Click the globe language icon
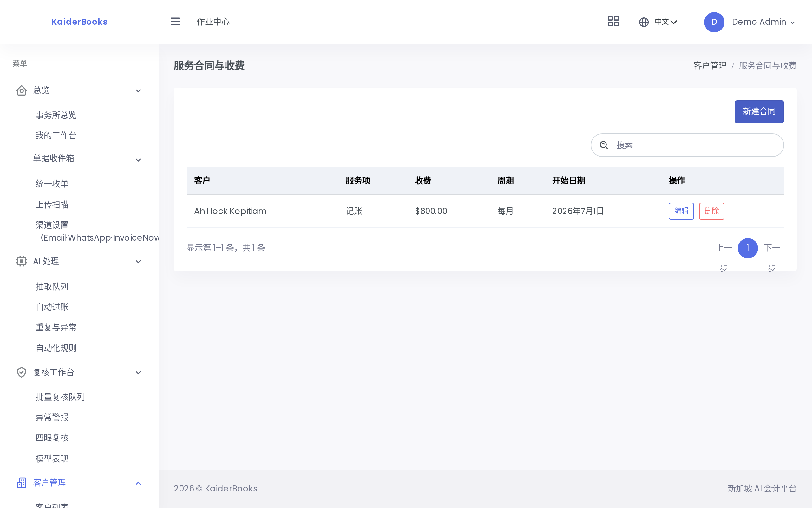Screen dimensions: 812x508 [x=644, y=22]
